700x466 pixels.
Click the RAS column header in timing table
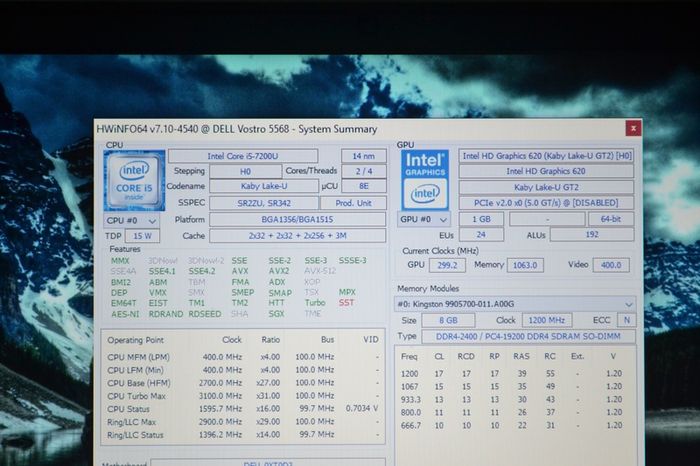521,357
